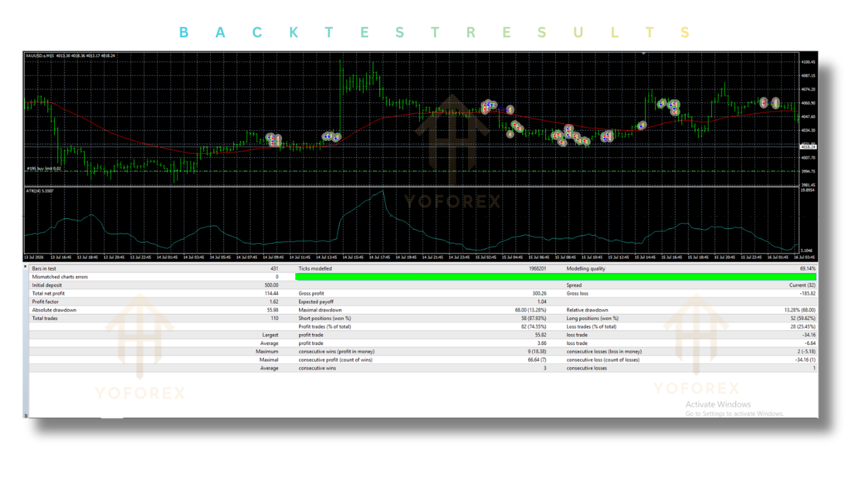
Task: Click the 'Initial deposit' label
Action: click(x=46, y=285)
